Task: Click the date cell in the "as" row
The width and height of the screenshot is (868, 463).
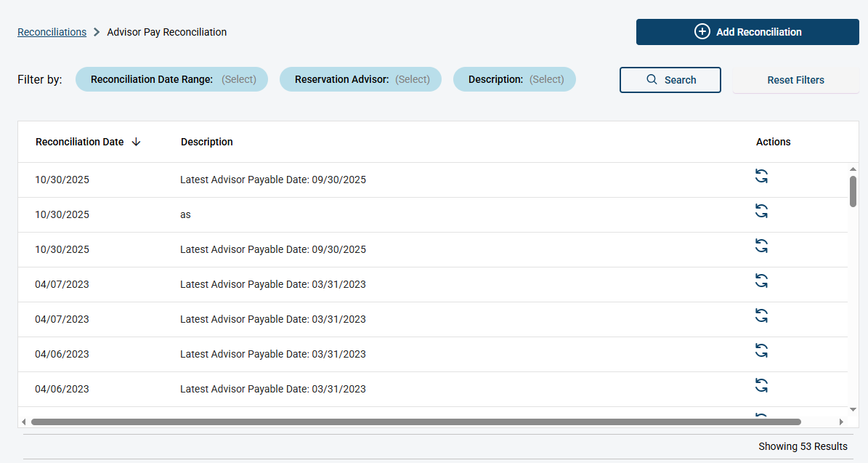Action: 62,214
